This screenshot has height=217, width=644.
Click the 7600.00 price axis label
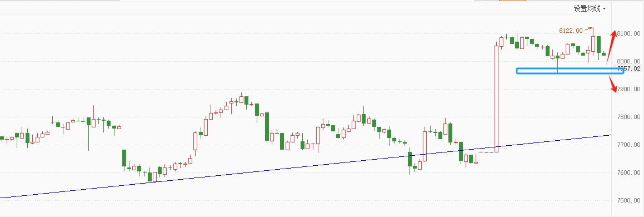pyautogui.click(x=629, y=172)
